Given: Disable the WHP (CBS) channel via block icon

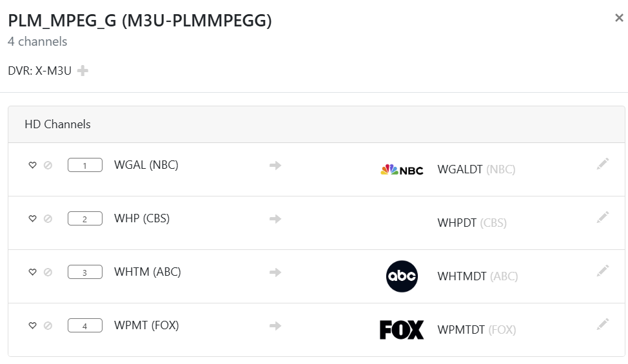Looking at the screenshot, I should 48,218.
